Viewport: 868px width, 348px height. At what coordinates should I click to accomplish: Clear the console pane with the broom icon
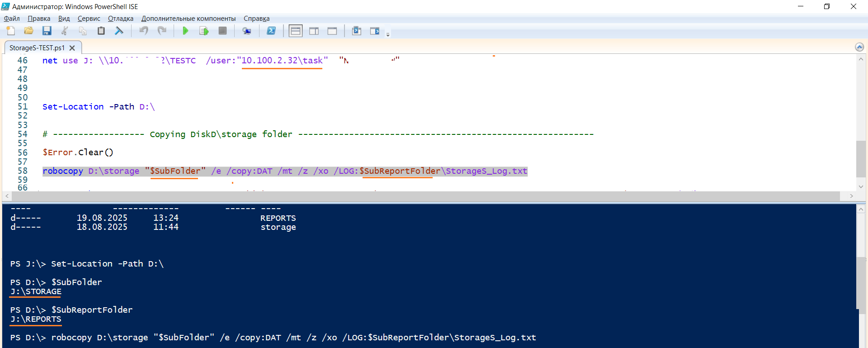119,31
